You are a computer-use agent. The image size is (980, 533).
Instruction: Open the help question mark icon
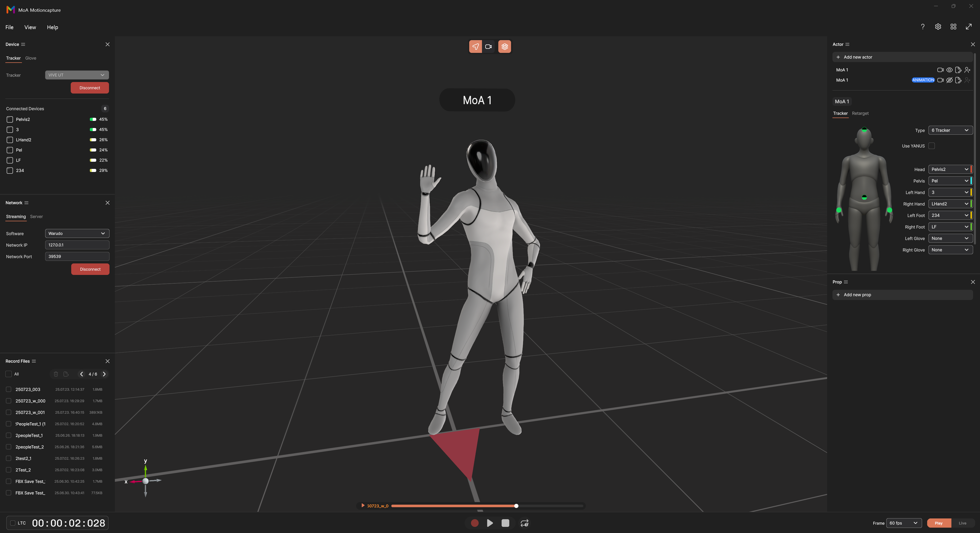pos(923,27)
